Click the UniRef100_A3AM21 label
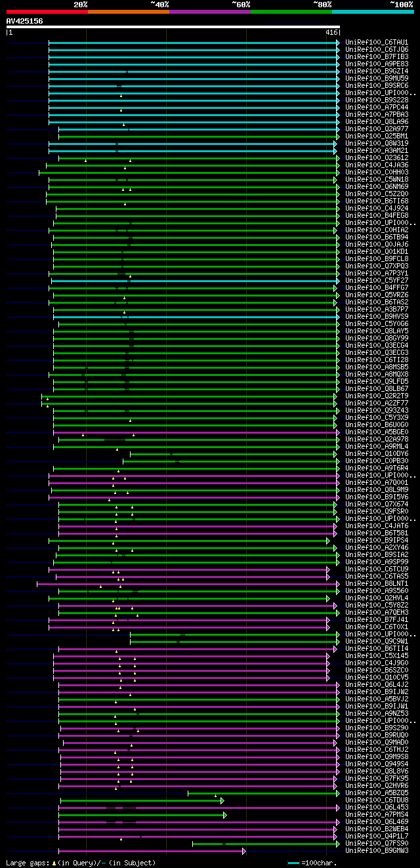The image size is (420, 868). tap(377, 150)
